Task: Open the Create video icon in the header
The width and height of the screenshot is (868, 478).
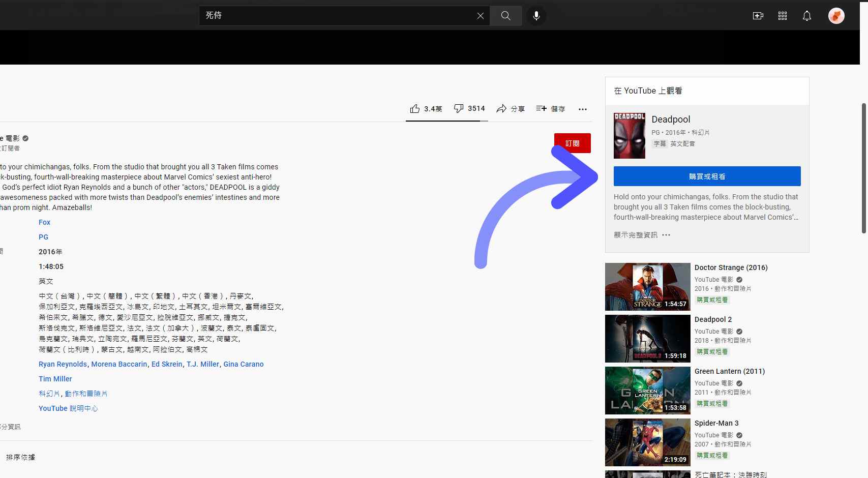Action: point(758,16)
